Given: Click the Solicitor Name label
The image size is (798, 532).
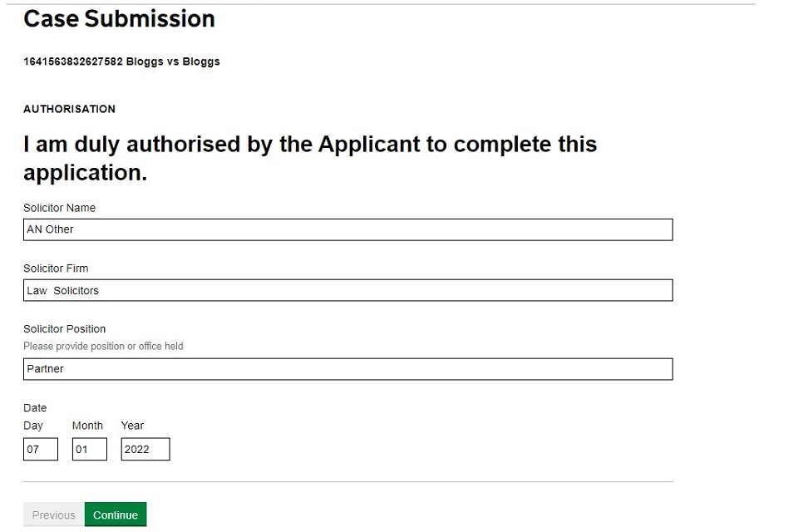Looking at the screenshot, I should point(59,208).
